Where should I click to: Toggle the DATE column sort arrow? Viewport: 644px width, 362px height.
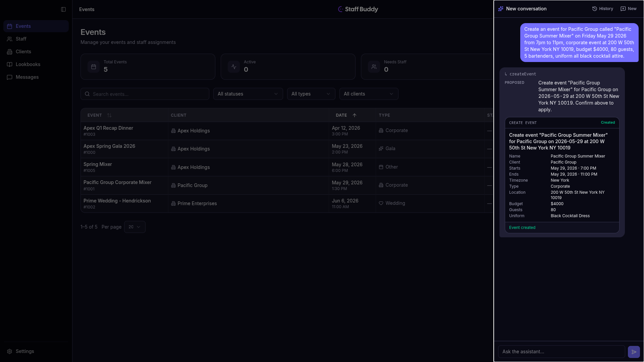pyautogui.click(x=355, y=115)
